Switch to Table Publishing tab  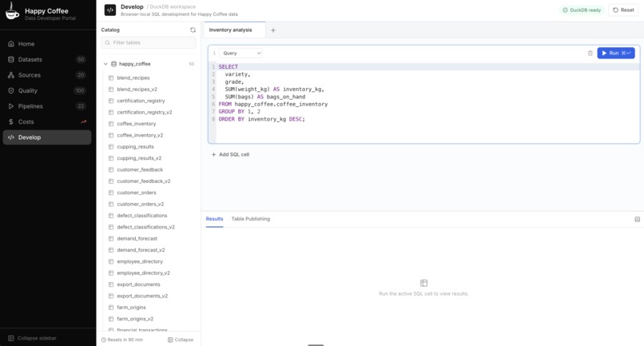251,219
